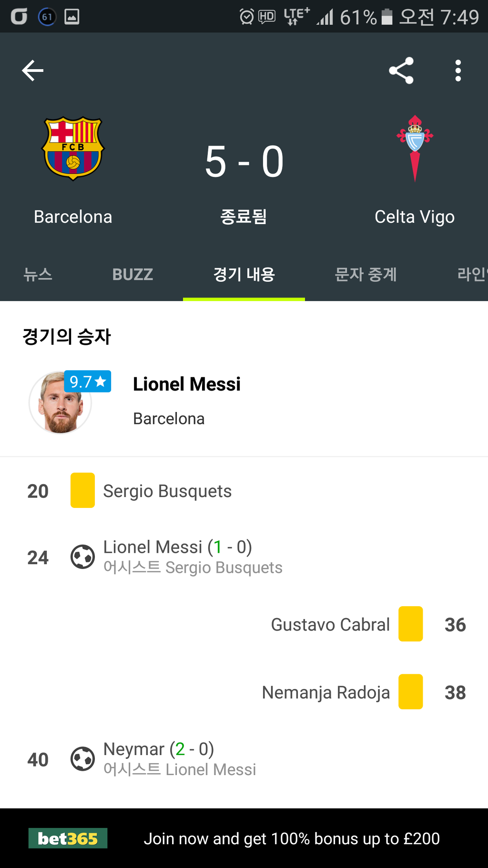
Task: Tap the Barcelona club crest
Action: (73, 148)
